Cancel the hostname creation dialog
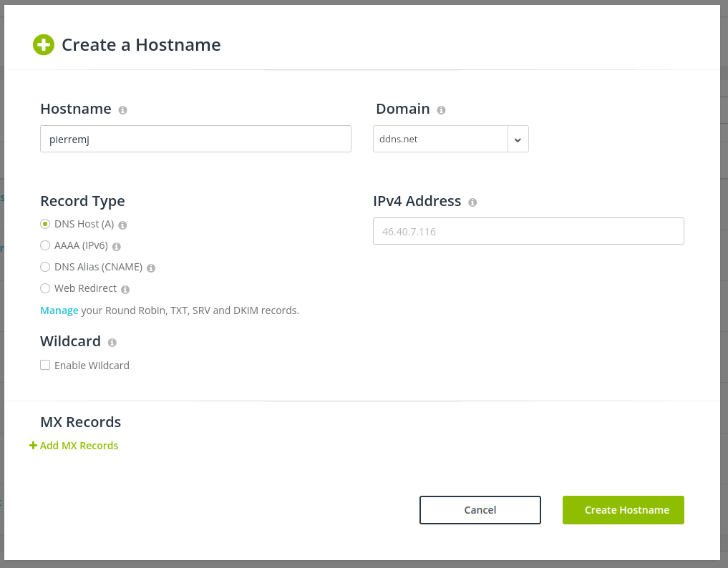The width and height of the screenshot is (728, 568). pos(480,510)
